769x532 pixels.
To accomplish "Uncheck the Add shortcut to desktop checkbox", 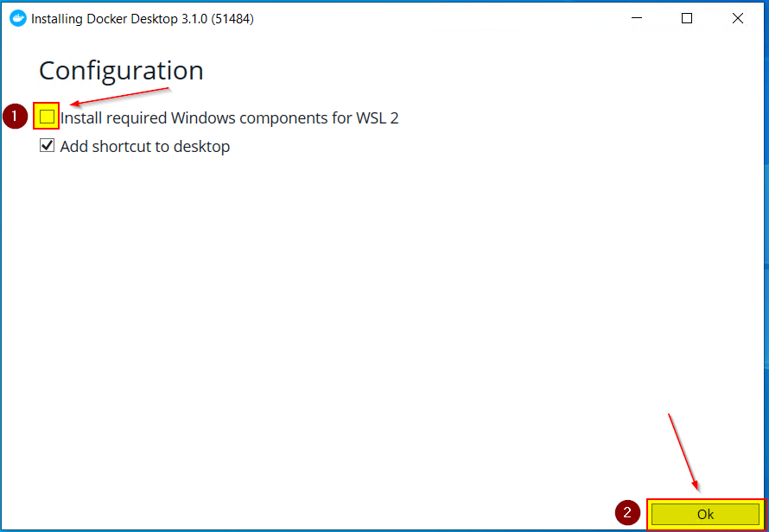I will [x=47, y=146].
